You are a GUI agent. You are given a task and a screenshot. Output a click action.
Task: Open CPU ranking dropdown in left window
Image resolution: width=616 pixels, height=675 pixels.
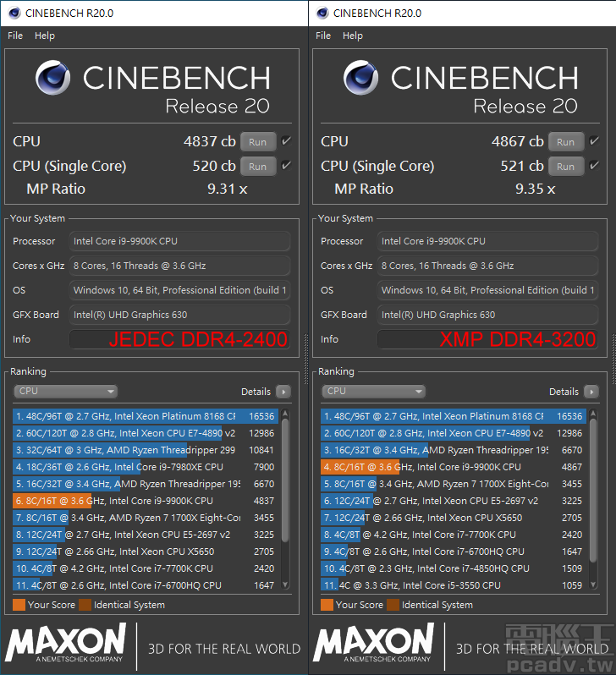click(65, 392)
